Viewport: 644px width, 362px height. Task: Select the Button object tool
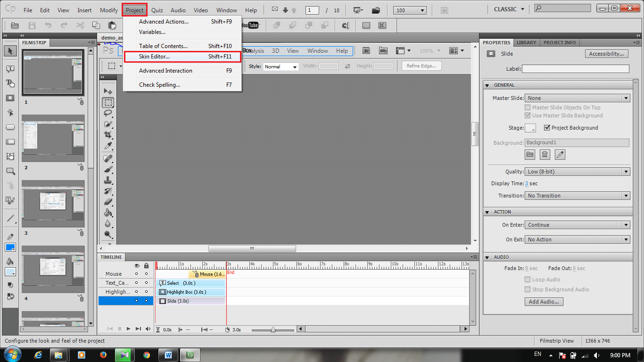pyautogui.click(x=10, y=127)
